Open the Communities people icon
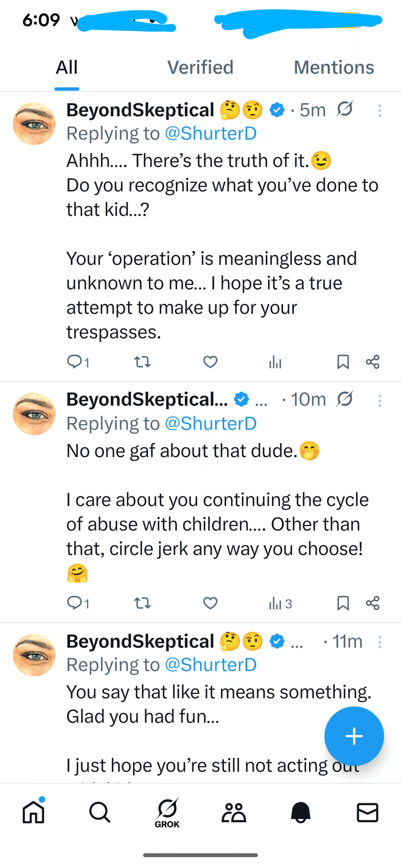The width and height of the screenshot is (401, 868). 234,812
